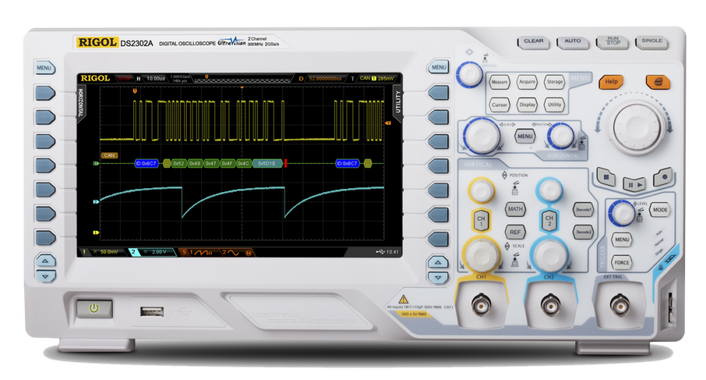This screenshot has width=706, height=380.
Task: Click the yellow CH1 vertical scale knob
Action: [x=481, y=254]
